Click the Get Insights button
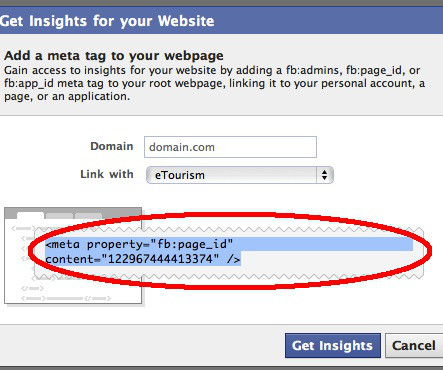 333,345
